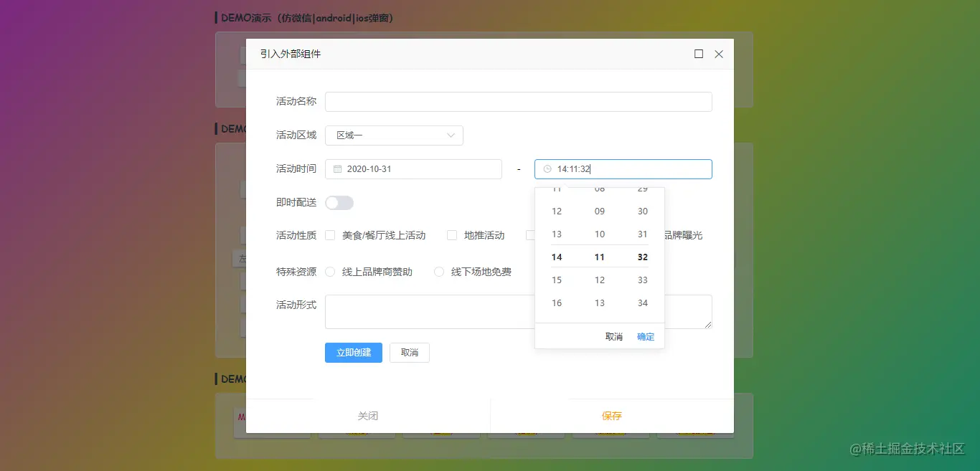The image size is (980, 471).
Task: Select the 线下场地免费 radio button
Action: 438,272
